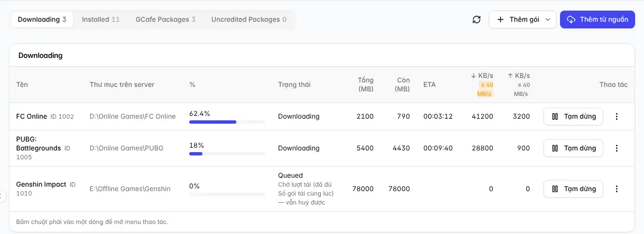Viewport: 644px width, 234px height.
Task: Click remaining size value 4430
Action: (x=401, y=148)
